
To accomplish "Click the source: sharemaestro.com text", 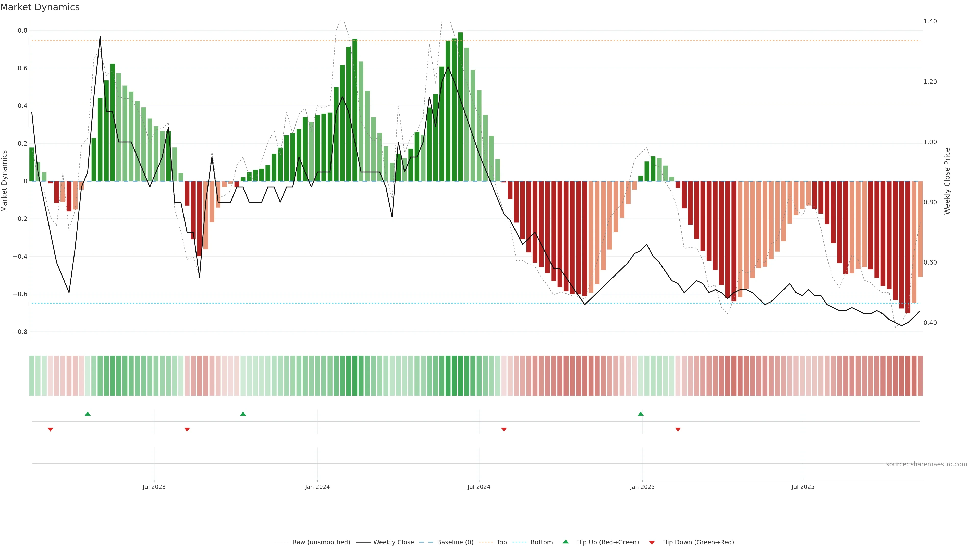I will click(x=926, y=464).
